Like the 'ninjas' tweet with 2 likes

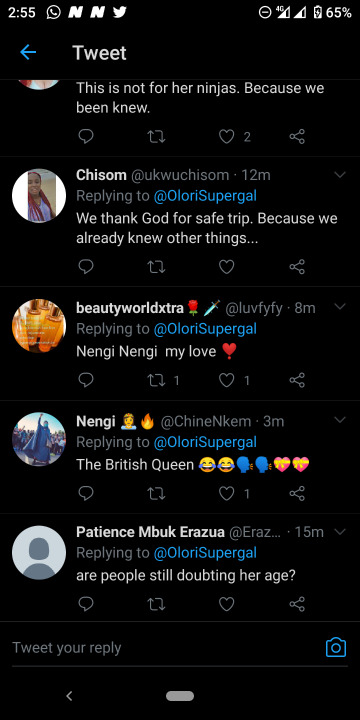[226, 136]
